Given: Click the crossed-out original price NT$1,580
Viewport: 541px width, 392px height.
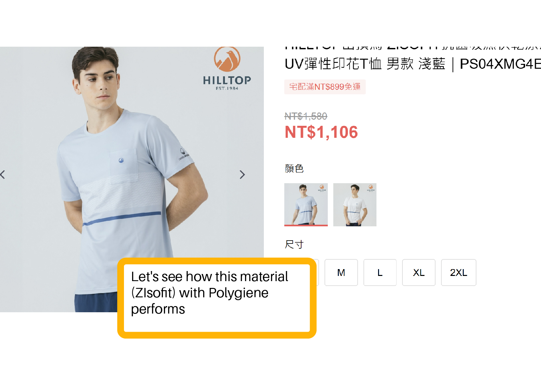Looking at the screenshot, I should (x=306, y=116).
